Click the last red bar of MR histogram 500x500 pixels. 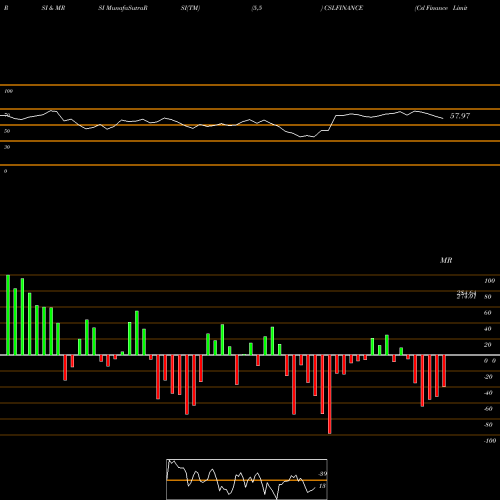pos(444,371)
